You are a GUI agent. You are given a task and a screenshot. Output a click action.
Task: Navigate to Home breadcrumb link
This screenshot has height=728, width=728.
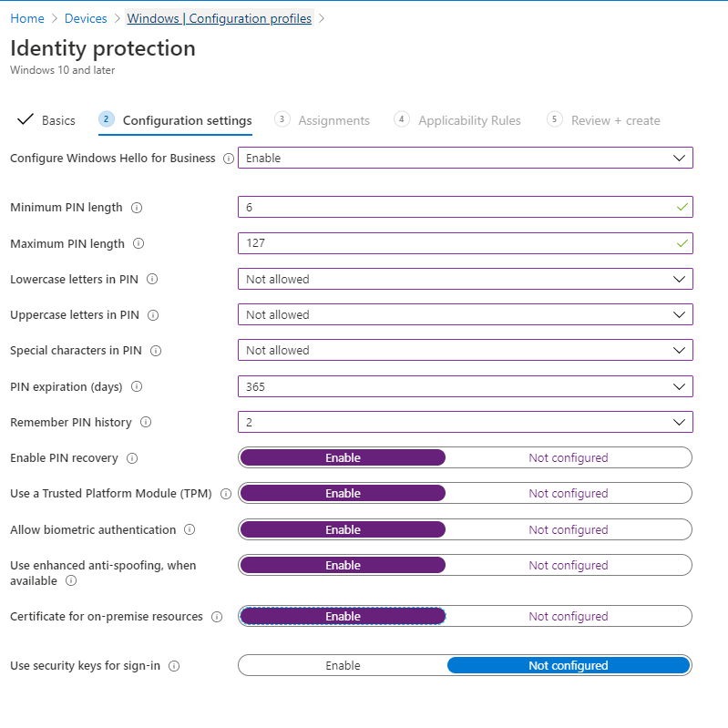27,18
